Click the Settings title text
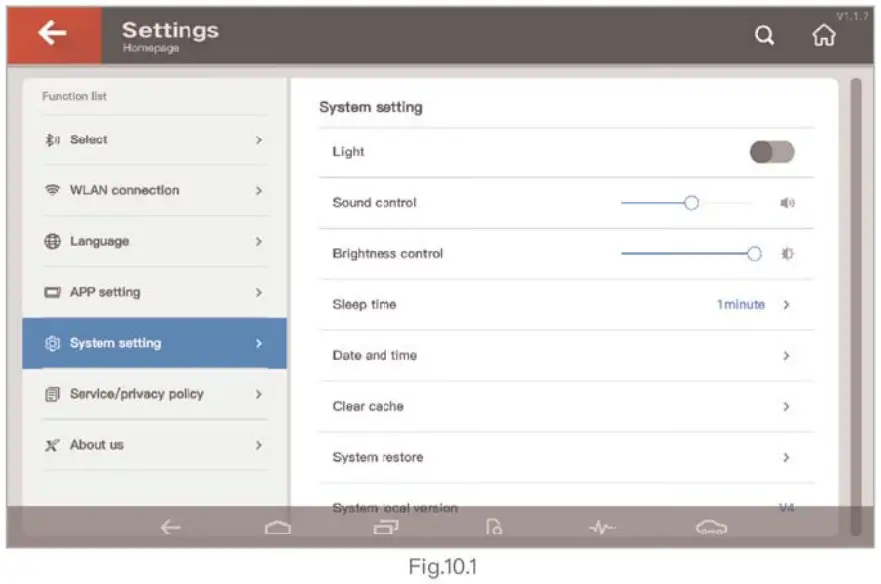Viewport: 881px width, 584px height. [170, 30]
